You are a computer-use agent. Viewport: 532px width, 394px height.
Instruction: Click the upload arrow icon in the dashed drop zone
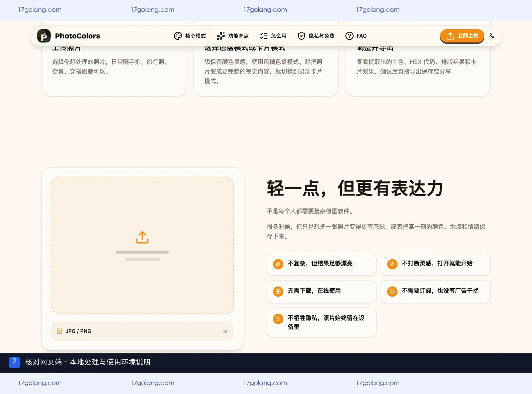click(x=142, y=237)
